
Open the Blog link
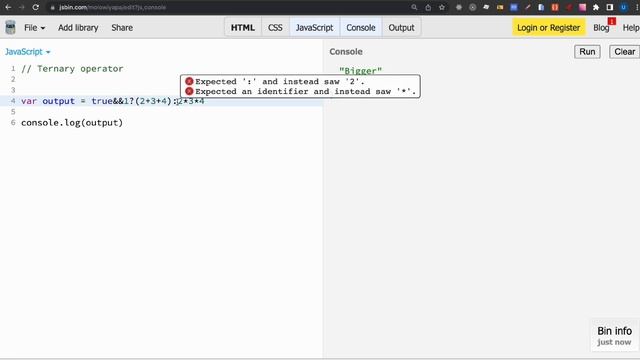pyautogui.click(x=601, y=28)
